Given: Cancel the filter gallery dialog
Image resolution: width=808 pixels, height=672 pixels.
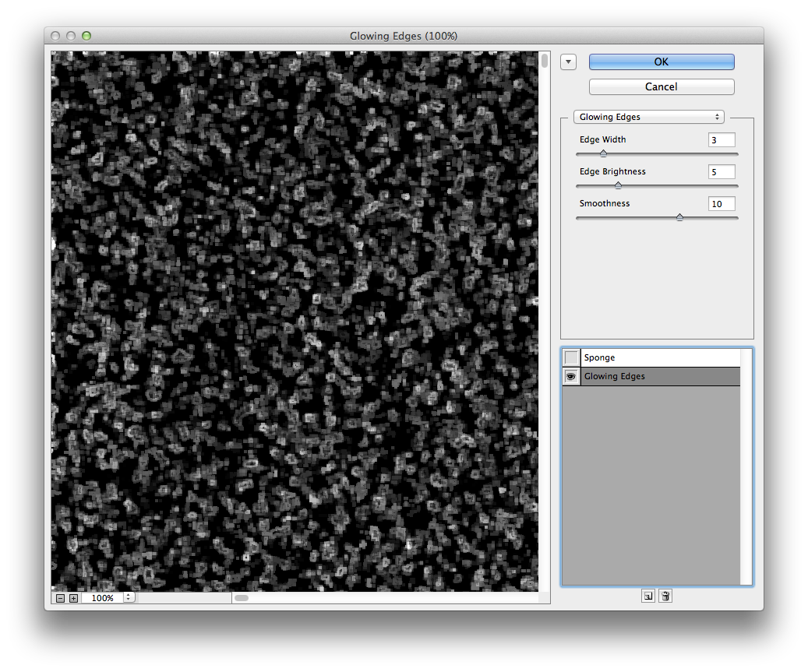Looking at the screenshot, I should pyautogui.click(x=661, y=86).
